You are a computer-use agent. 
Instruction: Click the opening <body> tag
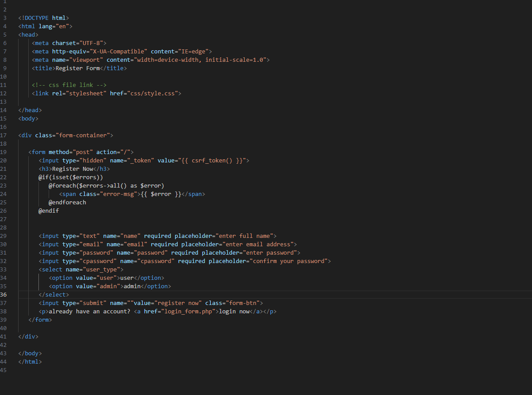[x=28, y=119]
